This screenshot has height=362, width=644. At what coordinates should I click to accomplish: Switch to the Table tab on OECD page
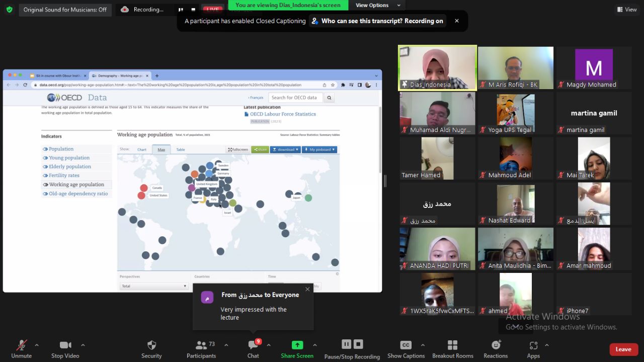pos(180,150)
